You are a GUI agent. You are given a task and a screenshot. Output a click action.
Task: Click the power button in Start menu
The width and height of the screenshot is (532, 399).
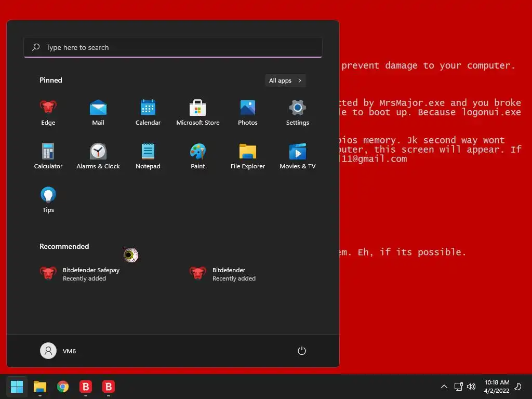302,351
